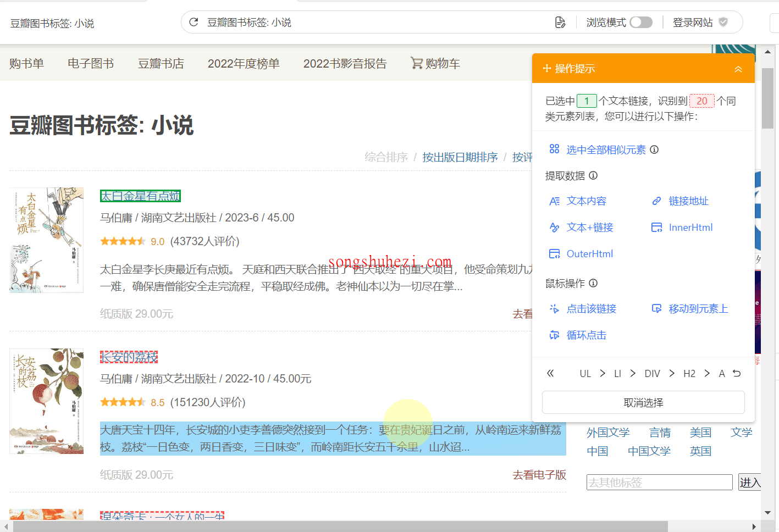Choose 链接地址 extraction option

688,201
